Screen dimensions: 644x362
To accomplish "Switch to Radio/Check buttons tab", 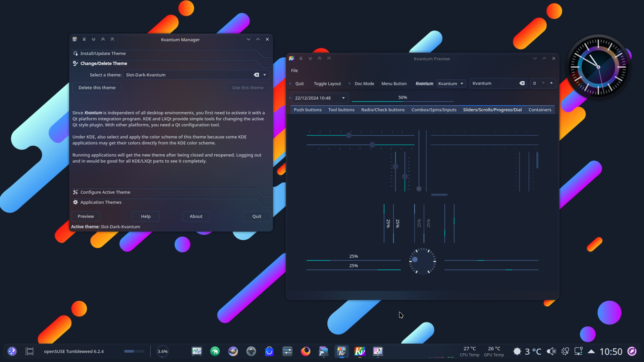I will [x=383, y=110].
